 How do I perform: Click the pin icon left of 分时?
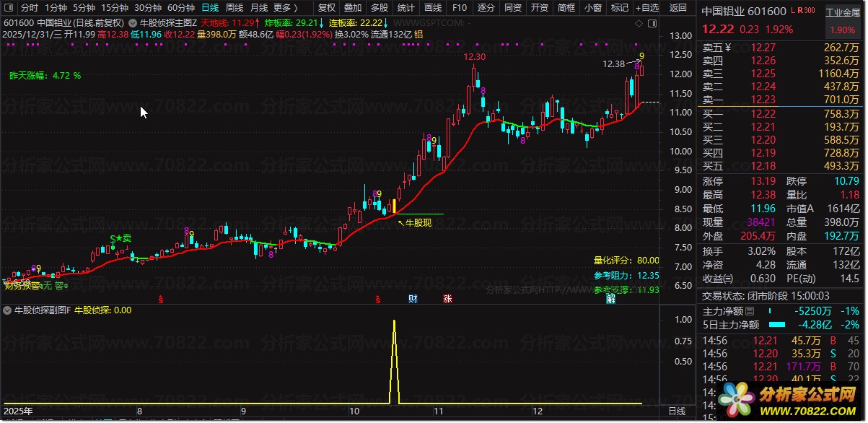coord(9,8)
